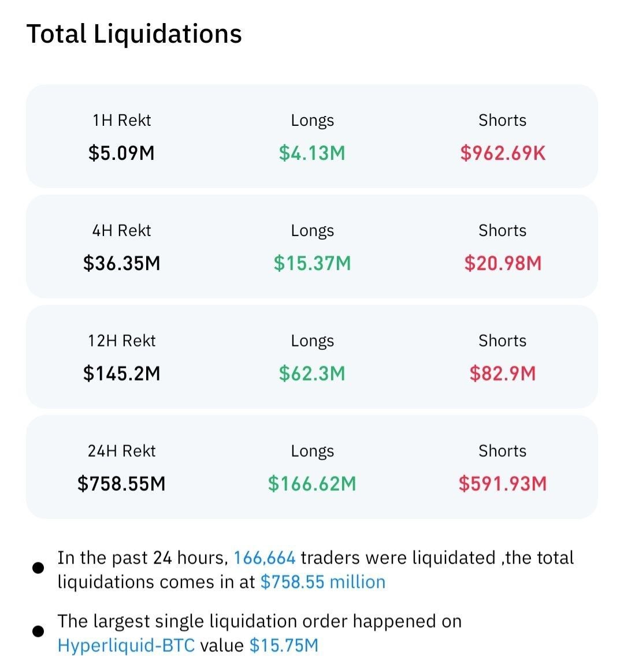Image resolution: width=624 pixels, height=672 pixels.
Task: Click the 166,664 traders link
Action: point(264,558)
